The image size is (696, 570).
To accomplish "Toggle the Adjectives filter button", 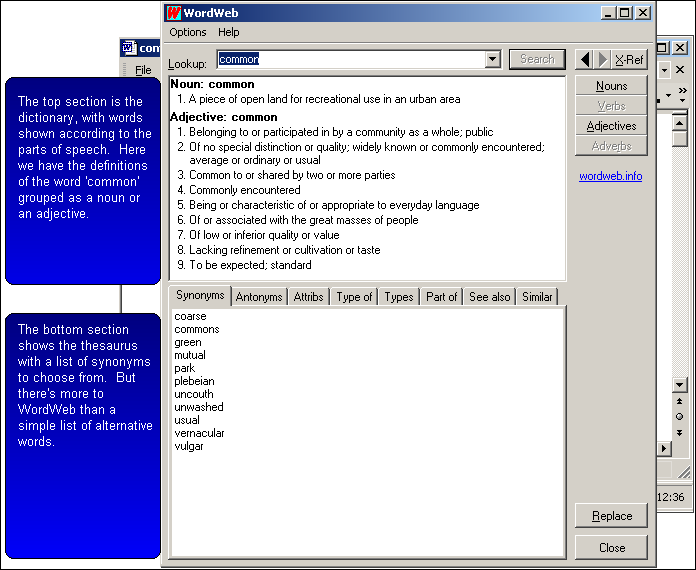I will pyautogui.click(x=611, y=126).
